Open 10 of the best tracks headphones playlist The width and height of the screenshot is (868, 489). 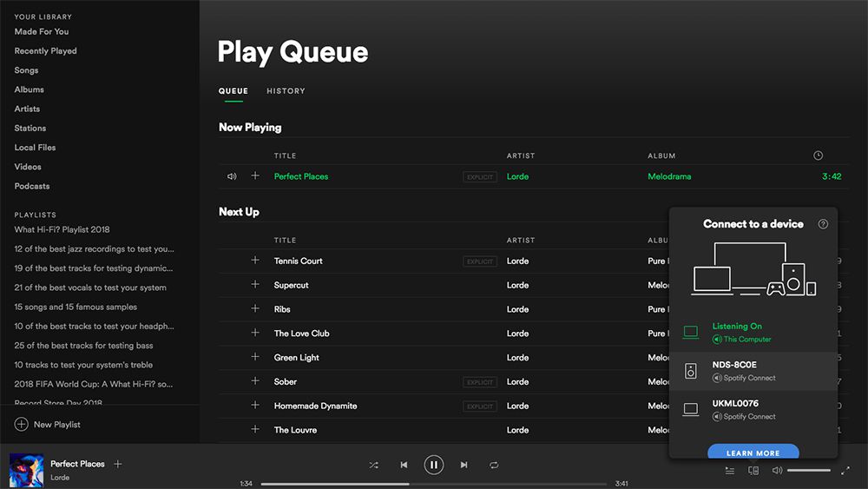[94, 327]
